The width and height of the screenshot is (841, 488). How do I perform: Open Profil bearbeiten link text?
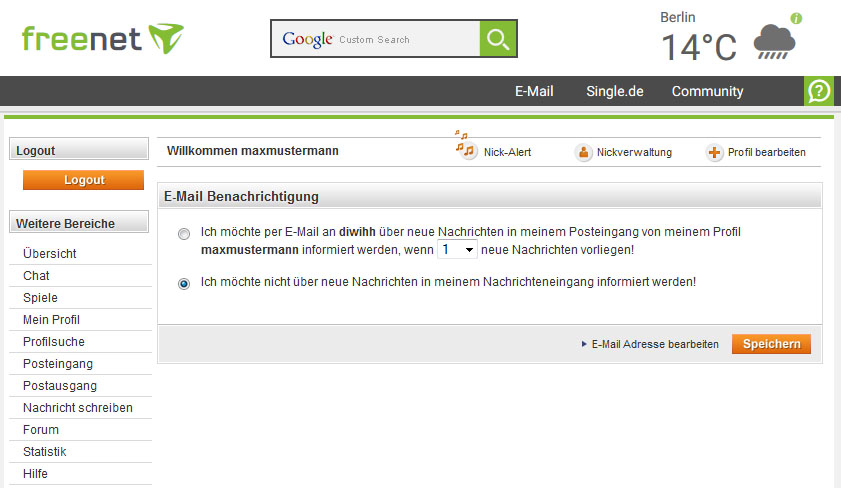coord(766,152)
